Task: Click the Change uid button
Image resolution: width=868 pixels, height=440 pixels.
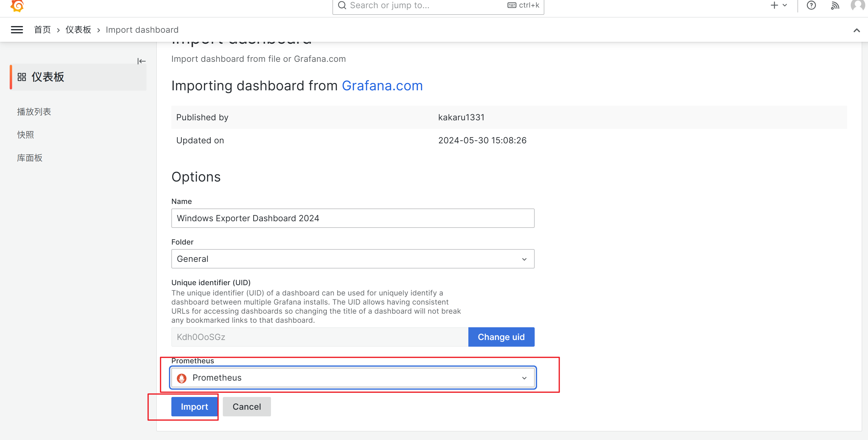Action: [x=501, y=337]
